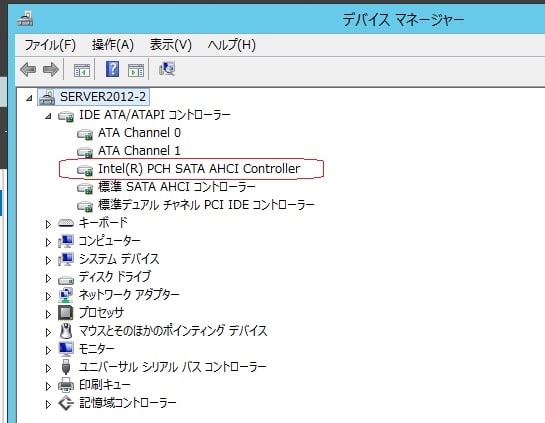545x423 pixels.
Task: Open the 表示(V) menu
Action: [x=171, y=45]
